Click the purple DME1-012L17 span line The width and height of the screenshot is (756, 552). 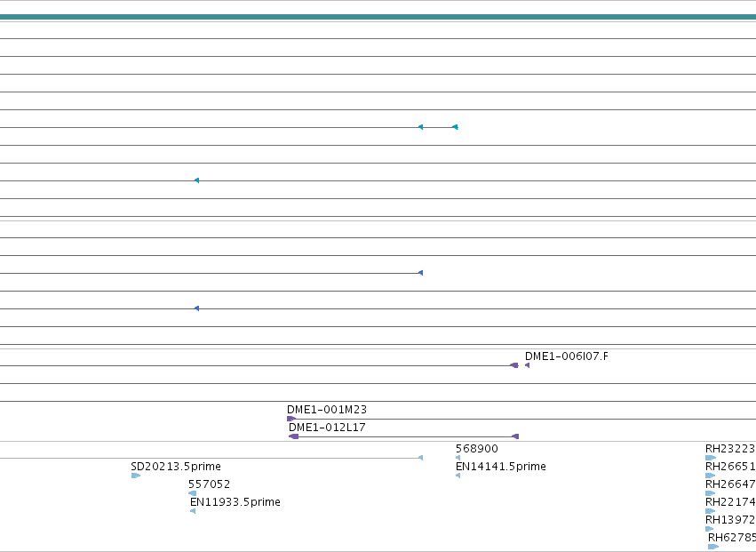[405, 437]
